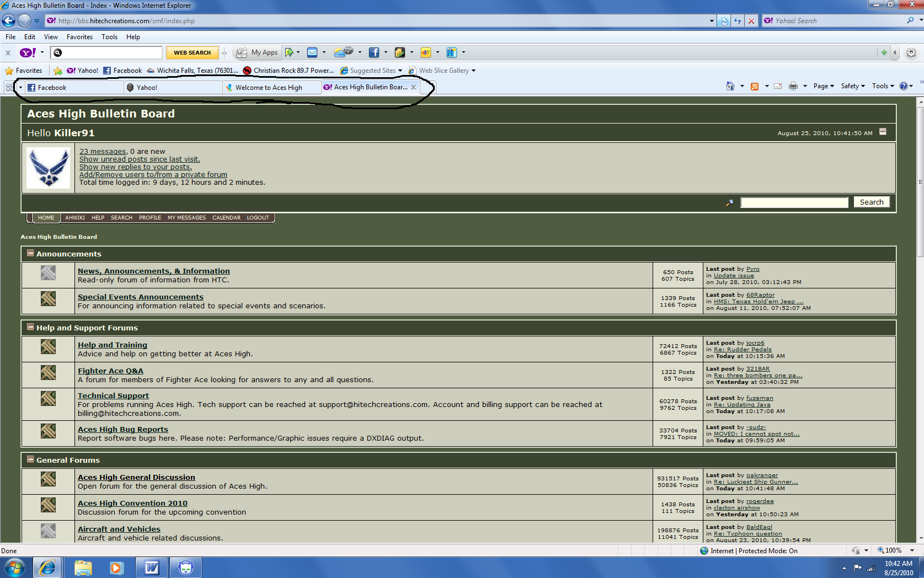Collapse the General Forums category
Viewport: 924px width, 578px height.
(30, 459)
